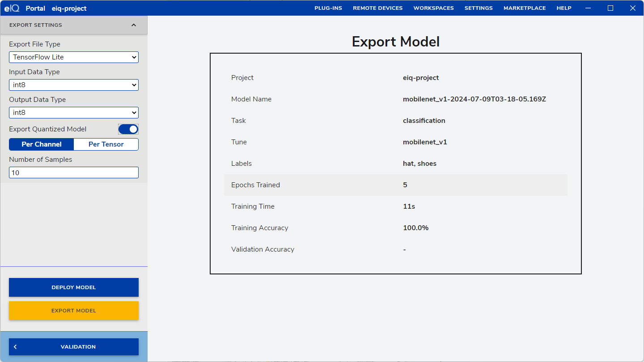Viewport: 644px width, 362px height.
Task: Close the eIQ Portal window
Action: (x=632, y=8)
